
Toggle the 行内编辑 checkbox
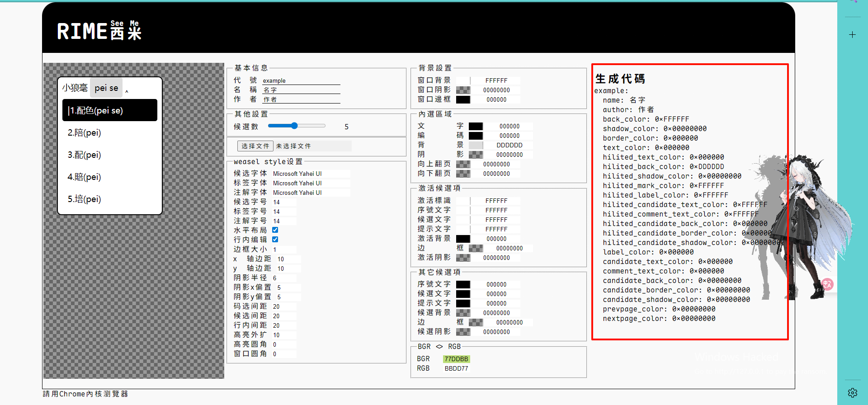tap(275, 240)
